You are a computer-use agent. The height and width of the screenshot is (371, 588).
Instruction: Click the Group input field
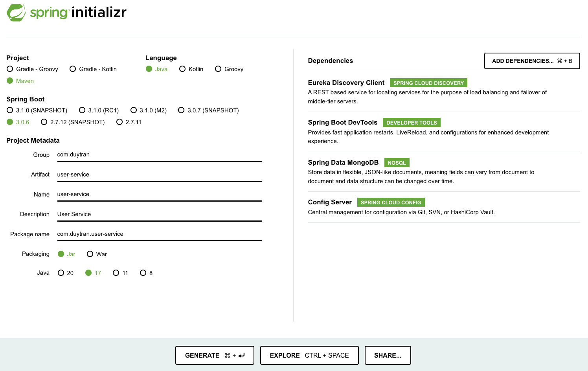click(159, 155)
